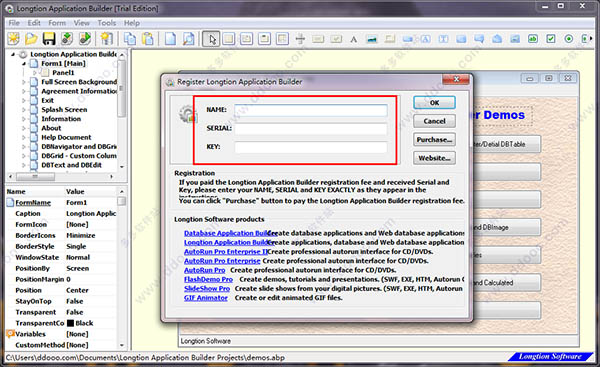The width and height of the screenshot is (600, 367).
Task: Collapse the Longtion Application Builder root node
Action: tap(13, 54)
